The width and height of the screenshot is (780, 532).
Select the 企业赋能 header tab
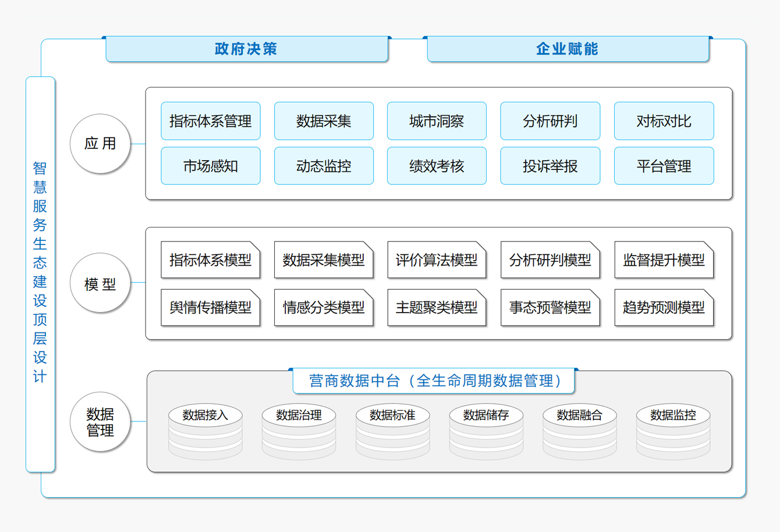pyautogui.click(x=568, y=49)
